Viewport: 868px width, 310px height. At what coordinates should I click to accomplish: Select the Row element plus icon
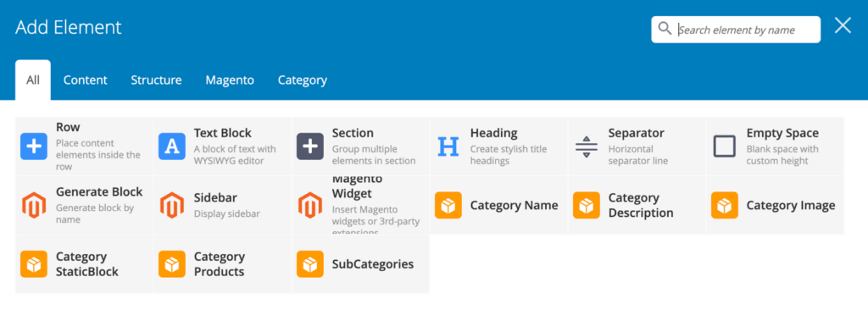pos(34,147)
